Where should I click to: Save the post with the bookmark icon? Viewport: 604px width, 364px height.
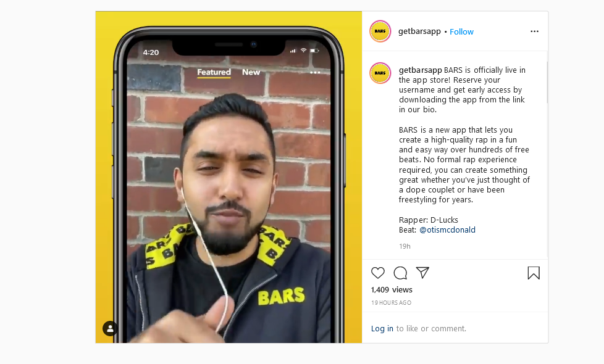coord(534,273)
